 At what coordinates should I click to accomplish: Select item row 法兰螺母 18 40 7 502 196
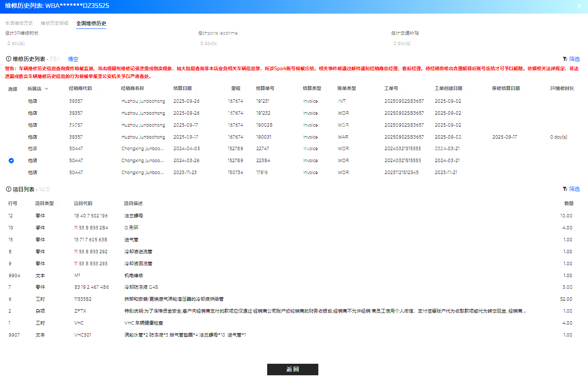[x=293, y=216]
